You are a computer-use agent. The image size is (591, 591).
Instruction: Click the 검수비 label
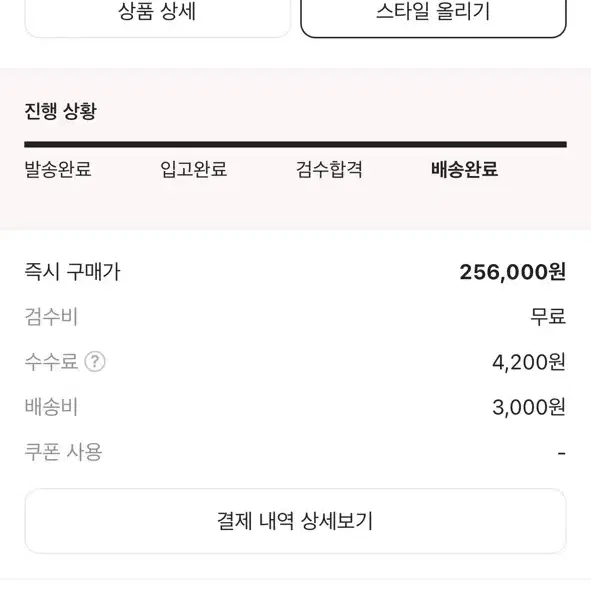pyautogui.click(x=51, y=317)
